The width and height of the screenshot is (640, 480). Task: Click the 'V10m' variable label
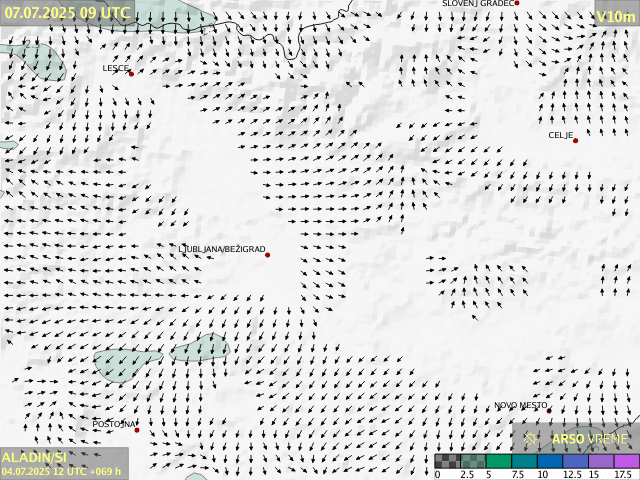616,17
